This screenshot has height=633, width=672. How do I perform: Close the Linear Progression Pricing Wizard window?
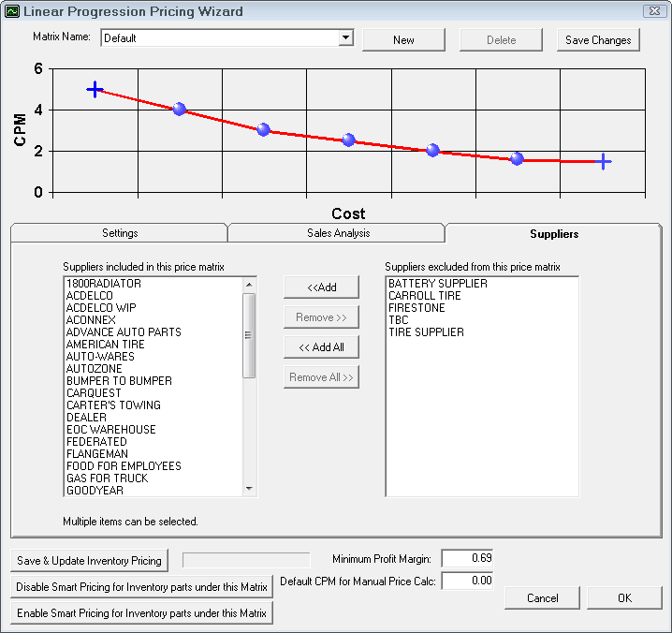(652, 11)
